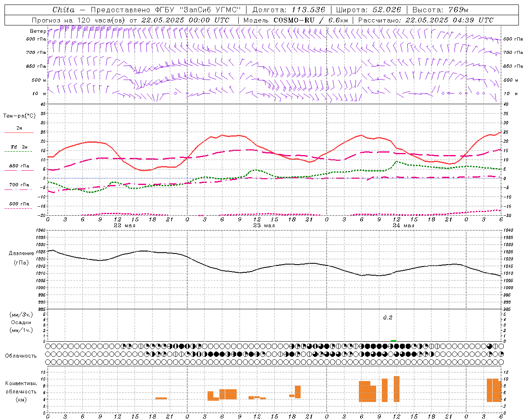Click the temperature legend's "850 гПа" line sample
Screen dimensions: 525x420
[18, 171]
